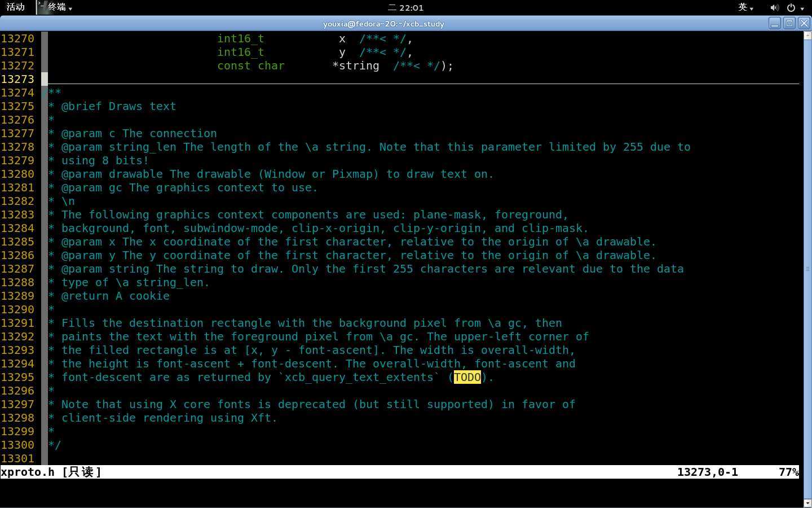Click the terminal icon in top bar
This screenshot has height=508, width=812.
(42, 7)
